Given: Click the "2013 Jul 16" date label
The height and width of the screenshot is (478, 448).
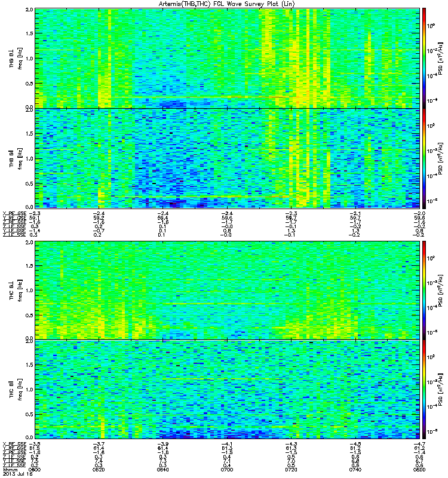Looking at the screenshot, I should point(18,474).
